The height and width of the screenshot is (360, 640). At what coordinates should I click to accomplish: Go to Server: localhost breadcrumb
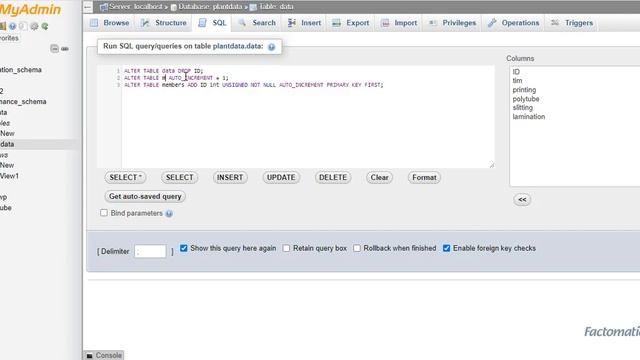tap(135, 7)
